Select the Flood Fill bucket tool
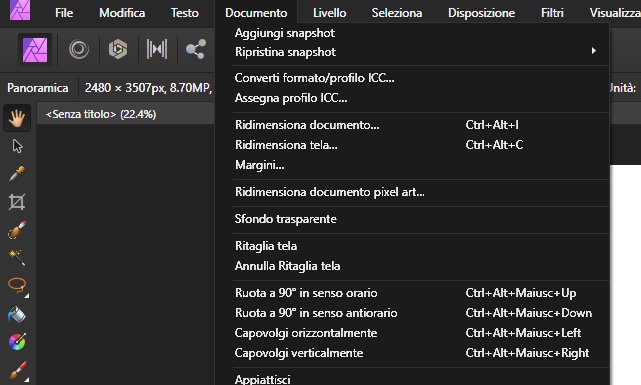This screenshot has width=641, height=385. tap(17, 315)
